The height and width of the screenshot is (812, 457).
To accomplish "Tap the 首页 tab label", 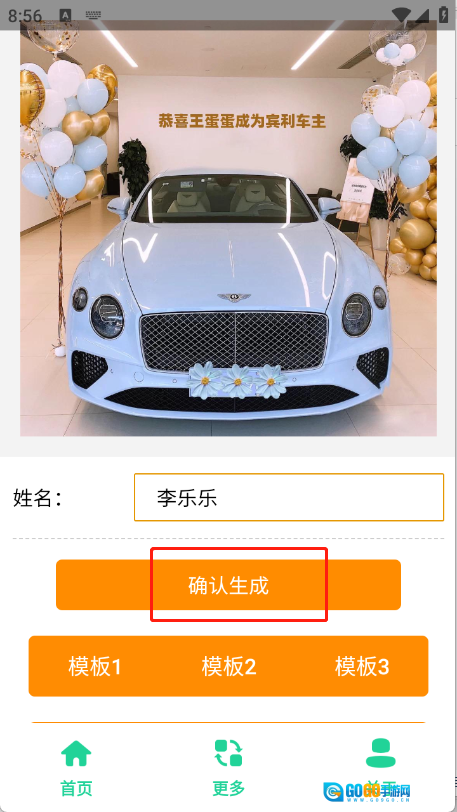I will (x=76, y=789).
